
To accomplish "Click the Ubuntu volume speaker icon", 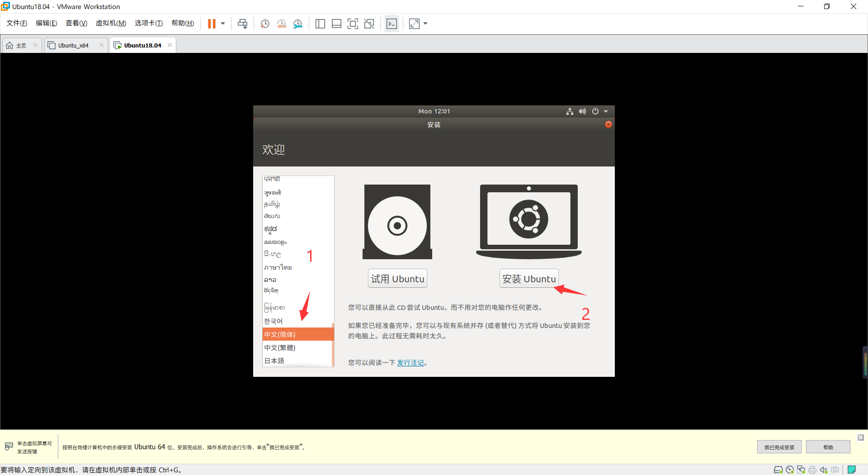I will [x=582, y=111].
